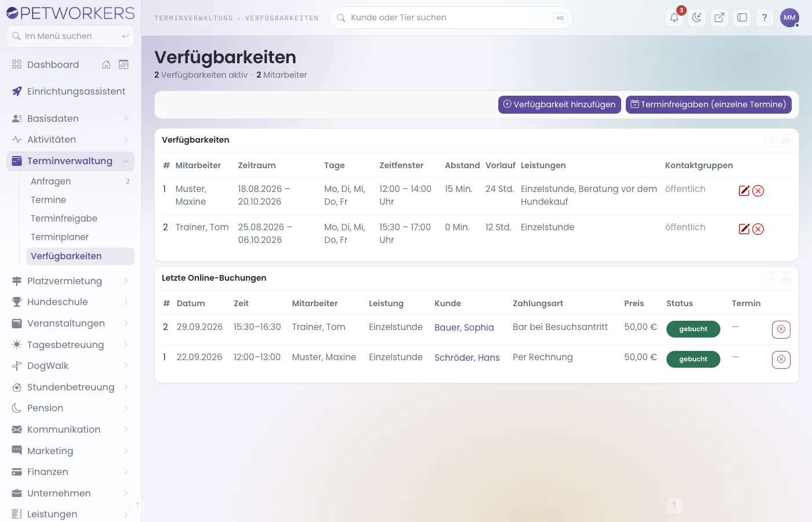Delete availability for Trainer, Tom
Screen dimensions: 812x522
758,229
